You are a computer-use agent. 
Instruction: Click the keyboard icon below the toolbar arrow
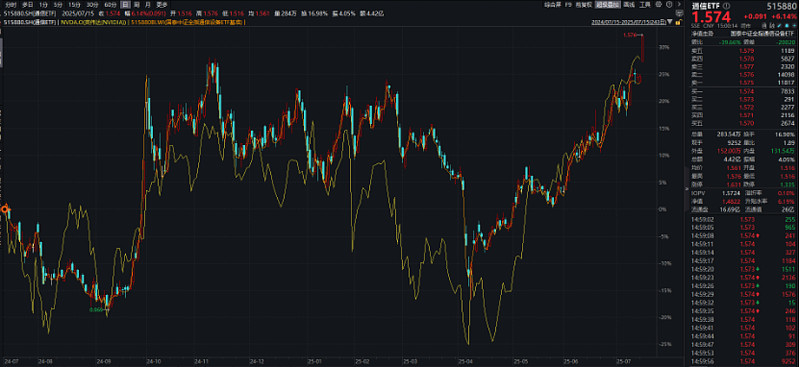click(679, 13)
